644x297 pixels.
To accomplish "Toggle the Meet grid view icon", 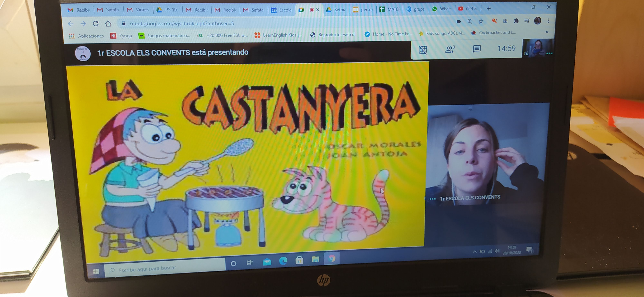I will (x=423, y=50).
